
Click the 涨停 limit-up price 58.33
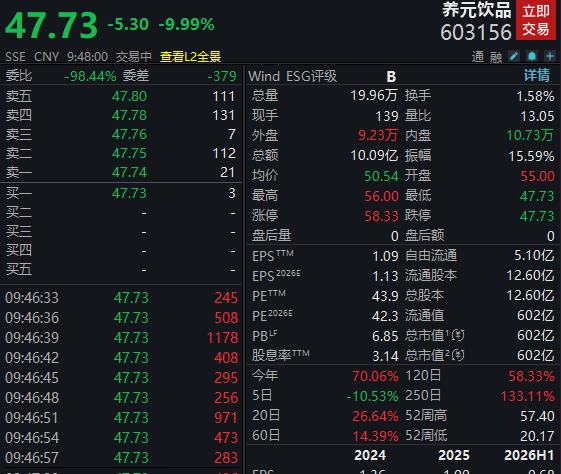381,216
